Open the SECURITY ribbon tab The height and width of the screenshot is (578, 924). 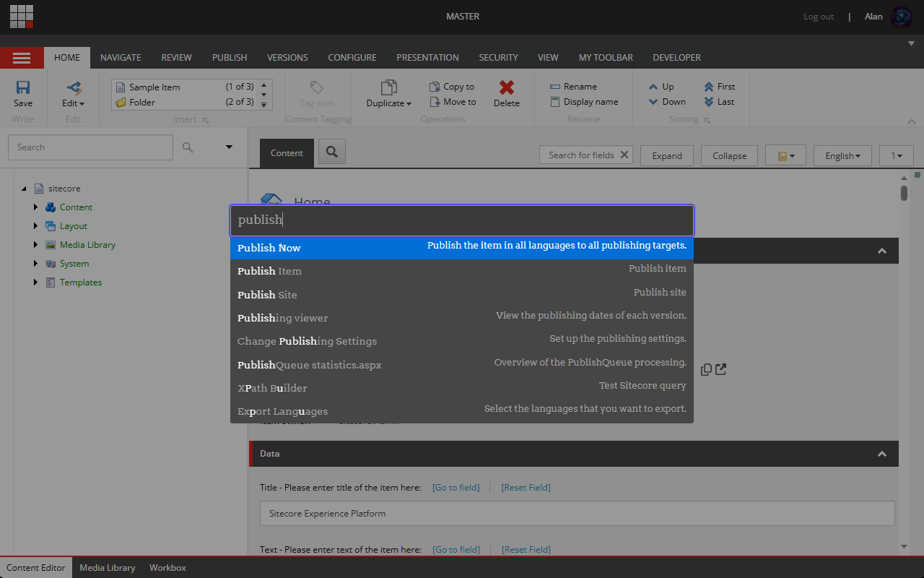(x=499, y=58)
